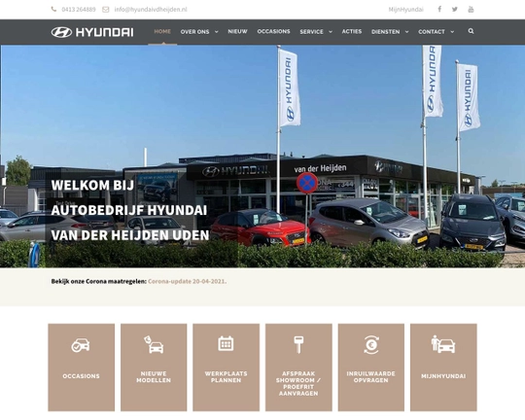Click the euro Inruilwaarde icon

[371, 344]
